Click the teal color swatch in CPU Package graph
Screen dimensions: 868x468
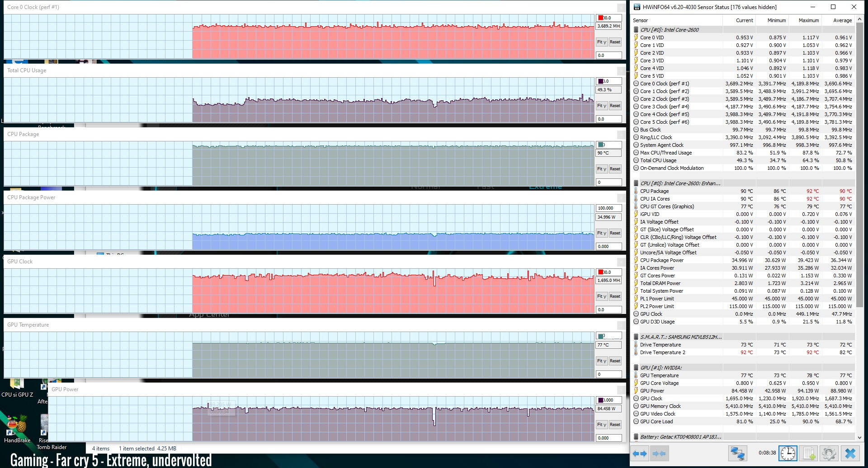[601, 145]
